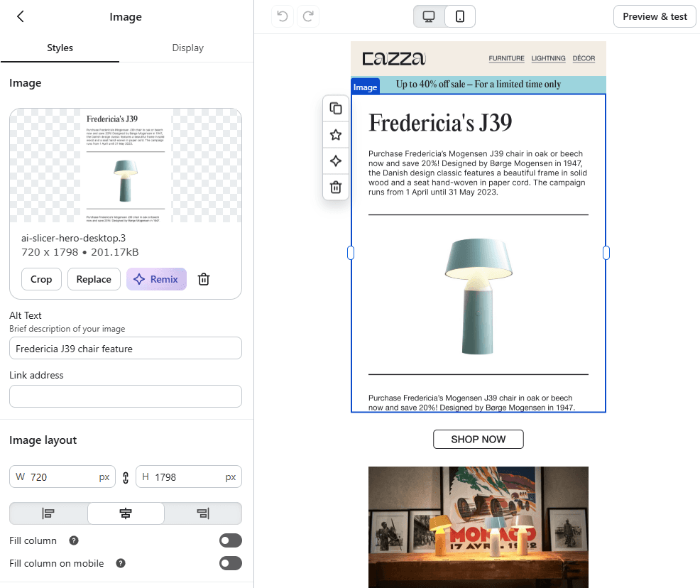Click the DÉCOR nav link
The height and width of the screenshot is (588, 700).
(584, 58)
